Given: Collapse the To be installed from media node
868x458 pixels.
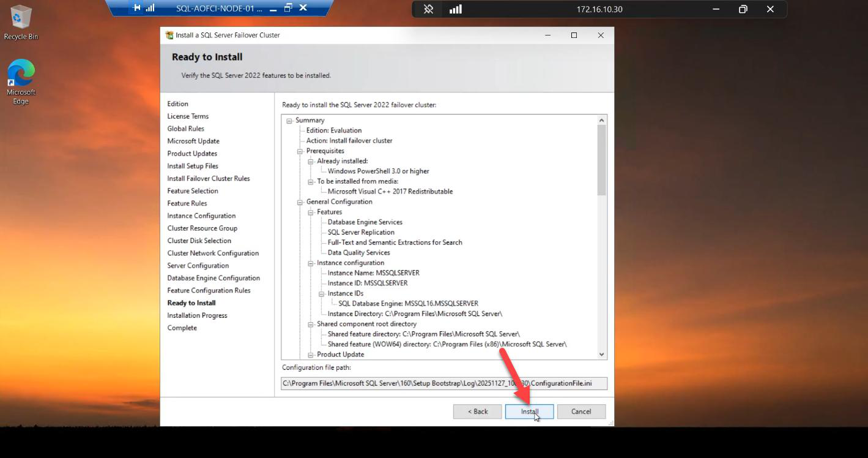Looking at the screenshot, I should pyautogui.click(x=311, y=182).
